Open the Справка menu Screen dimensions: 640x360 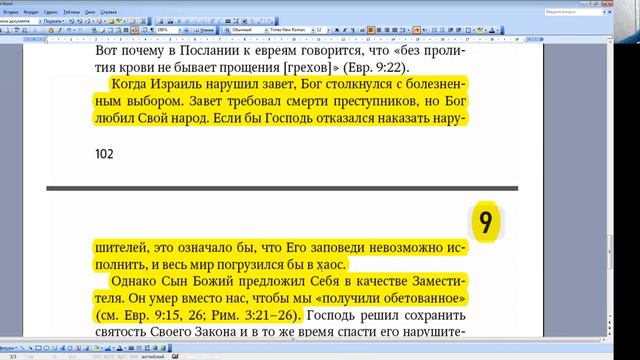coord(108,12)
